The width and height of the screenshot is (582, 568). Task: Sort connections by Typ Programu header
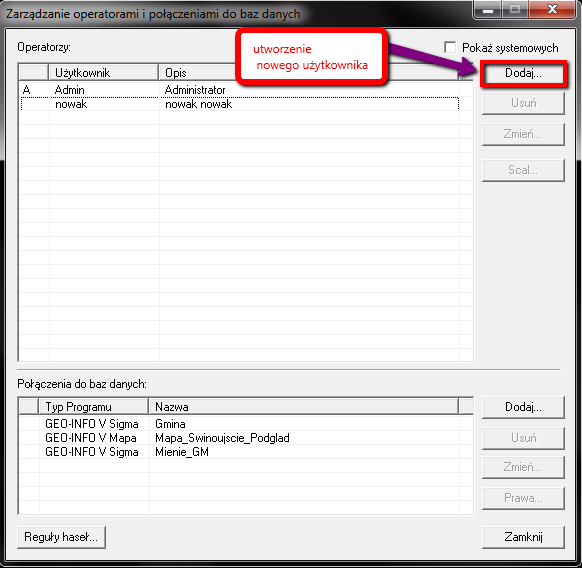click(94, 407)
